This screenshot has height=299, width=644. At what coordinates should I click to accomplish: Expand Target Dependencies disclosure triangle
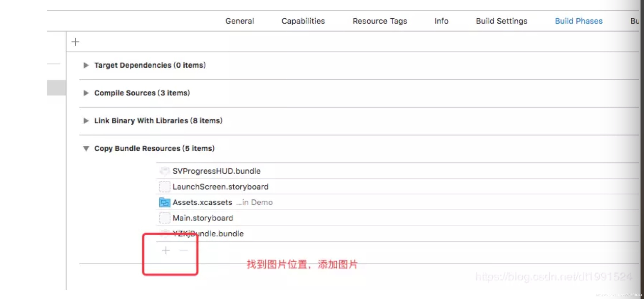pyautogui.click(x=86, y=65)
